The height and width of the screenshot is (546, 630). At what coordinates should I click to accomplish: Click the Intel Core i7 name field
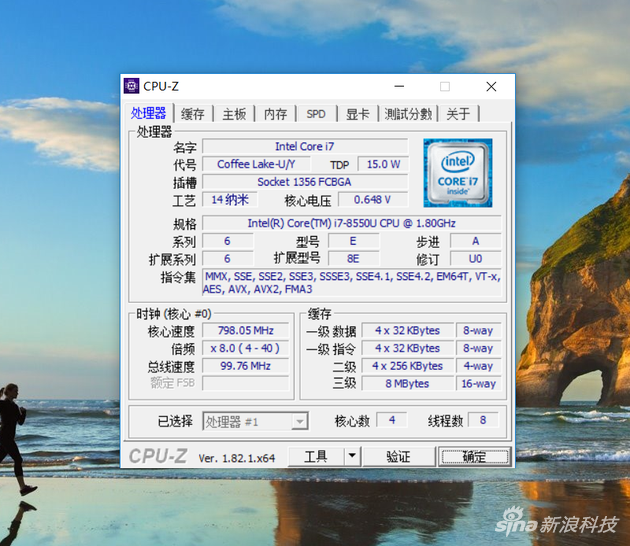pos(305,146)
